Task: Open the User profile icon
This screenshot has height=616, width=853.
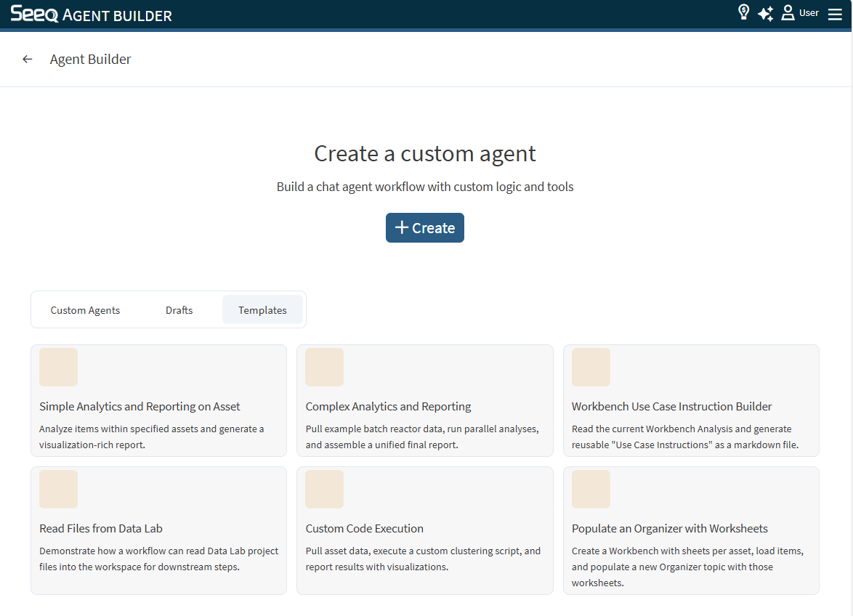Action: [x=788, y=13]
